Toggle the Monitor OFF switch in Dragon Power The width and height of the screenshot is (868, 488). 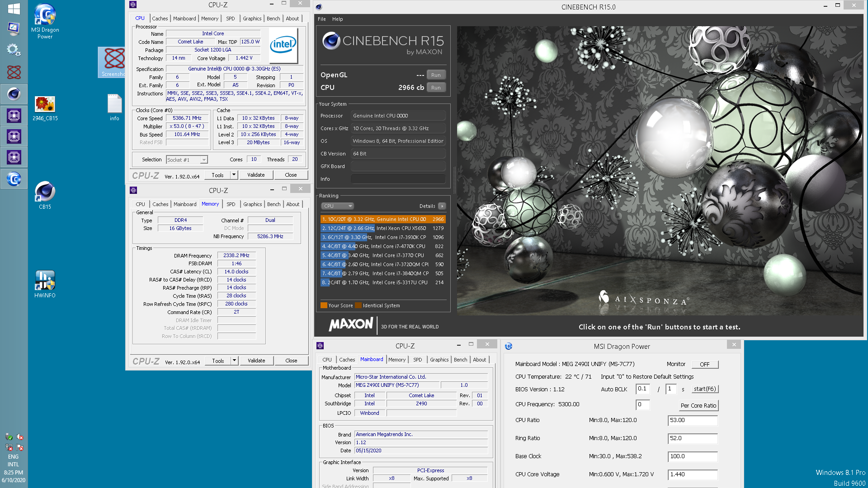click(x=705, y=364)
